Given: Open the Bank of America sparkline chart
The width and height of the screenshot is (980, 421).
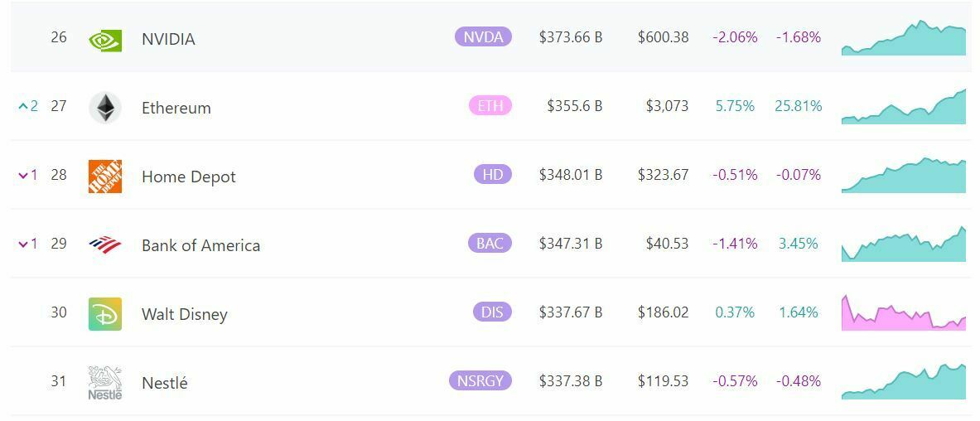Looking at the screenshot, I should [x=904, y=245].
